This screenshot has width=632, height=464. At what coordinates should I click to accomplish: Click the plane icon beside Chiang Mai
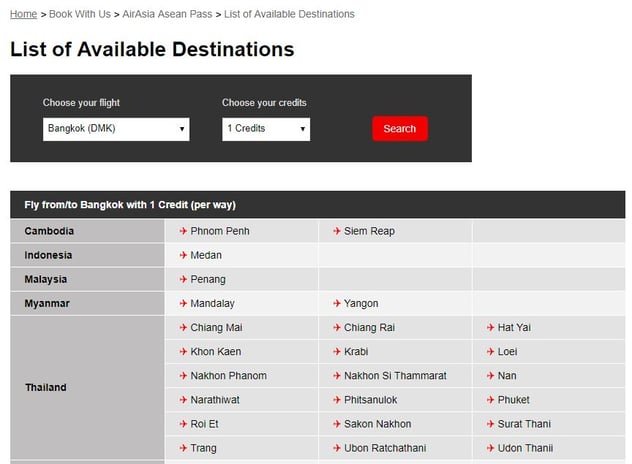point(183,327)
